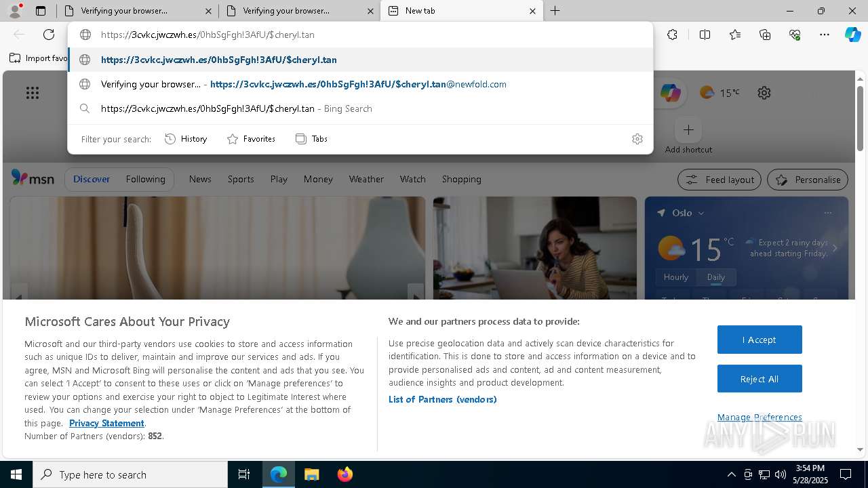Select Bing Search suggestion row
The image size is (868, 488).
360,108
